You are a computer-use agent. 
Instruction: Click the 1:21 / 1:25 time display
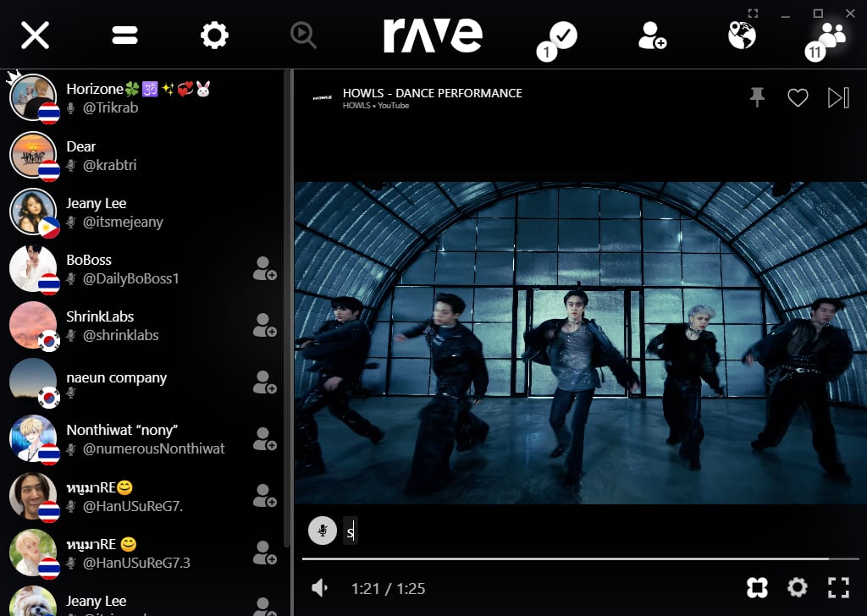(x=388, y=588)
